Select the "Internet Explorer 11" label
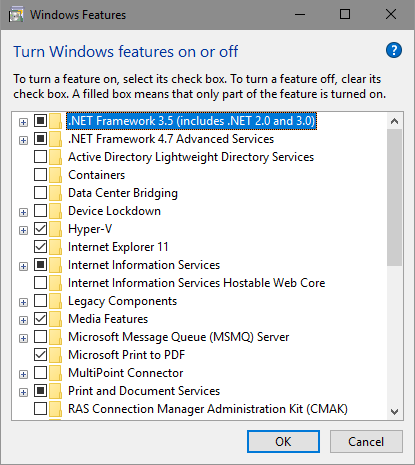 [x=118, y=247]
